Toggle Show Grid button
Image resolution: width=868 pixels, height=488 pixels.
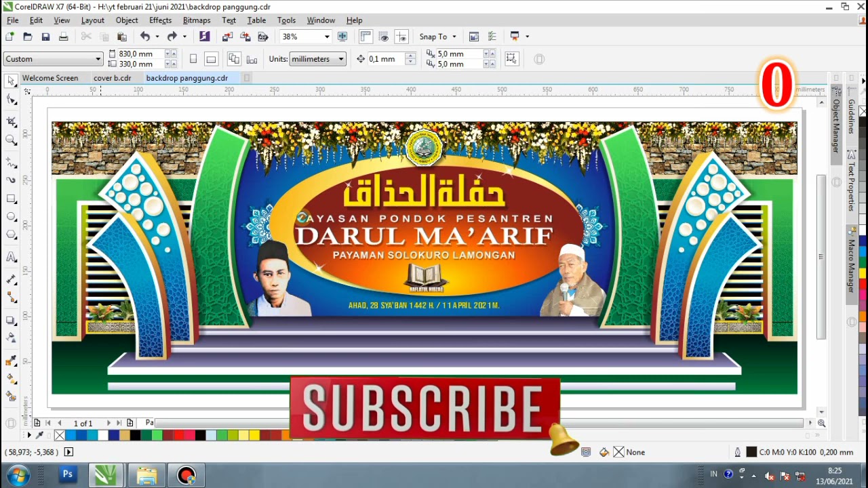coord(384,37)
